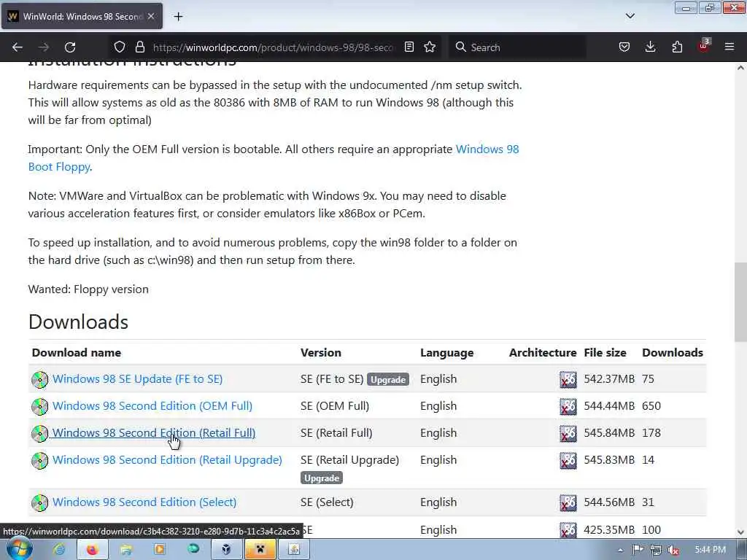
Task: Open the Windows Start menu orb
Action: coord(18,550)
